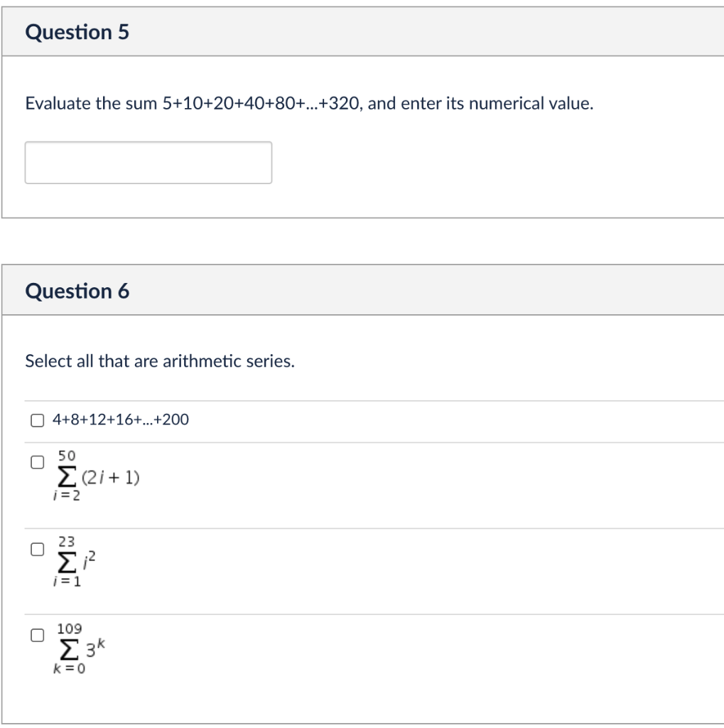Viewport: 724px width, 728px height.
Task: Select the Question 5 header
Action: [x=77, y=31]
